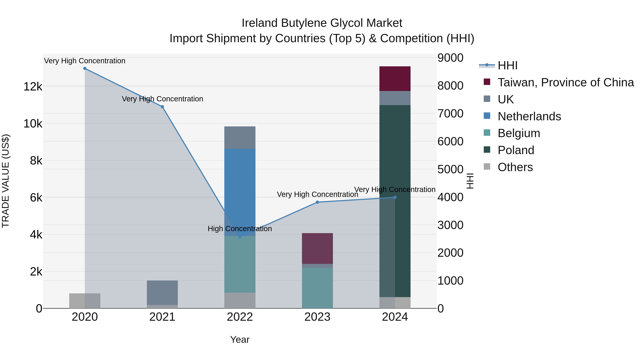This screenshot has width=644, height=362.
Task: Click the Others grey legend swatch
Action: pos(487,166)
